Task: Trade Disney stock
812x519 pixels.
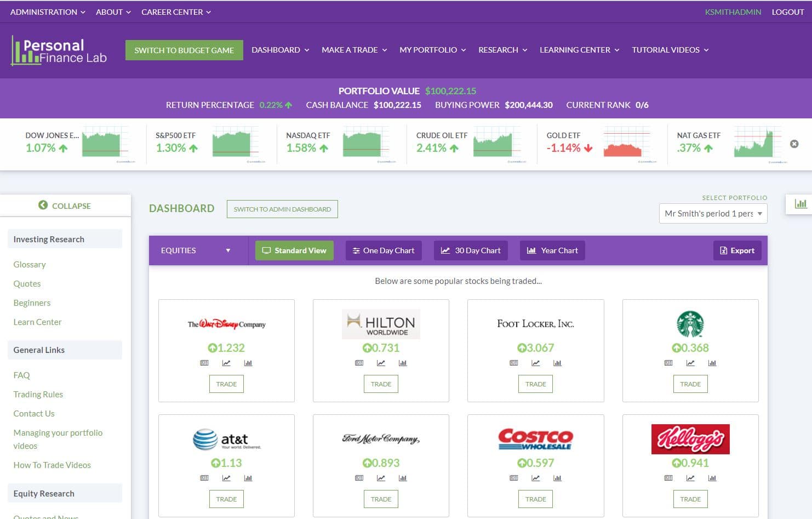Action: tap(226, 384)
